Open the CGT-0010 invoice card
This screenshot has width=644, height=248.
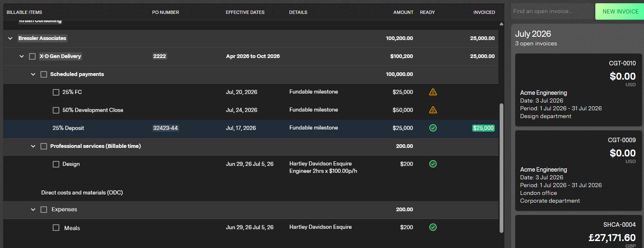point(578,90)
